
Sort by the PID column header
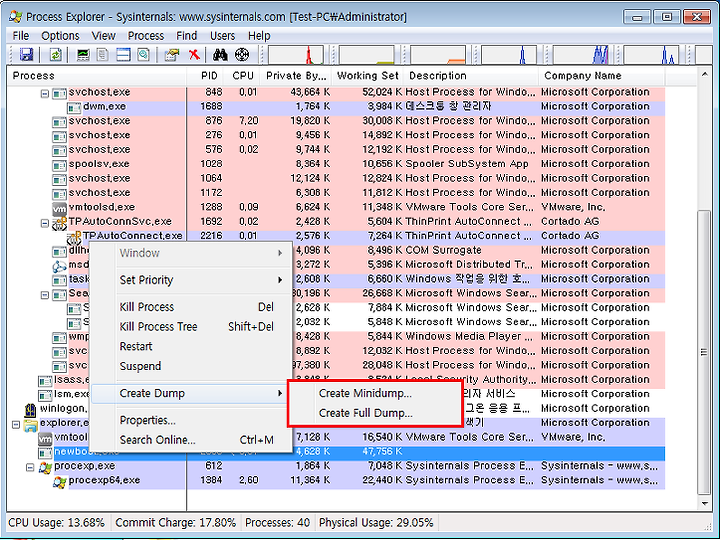(x=206, y=76)
